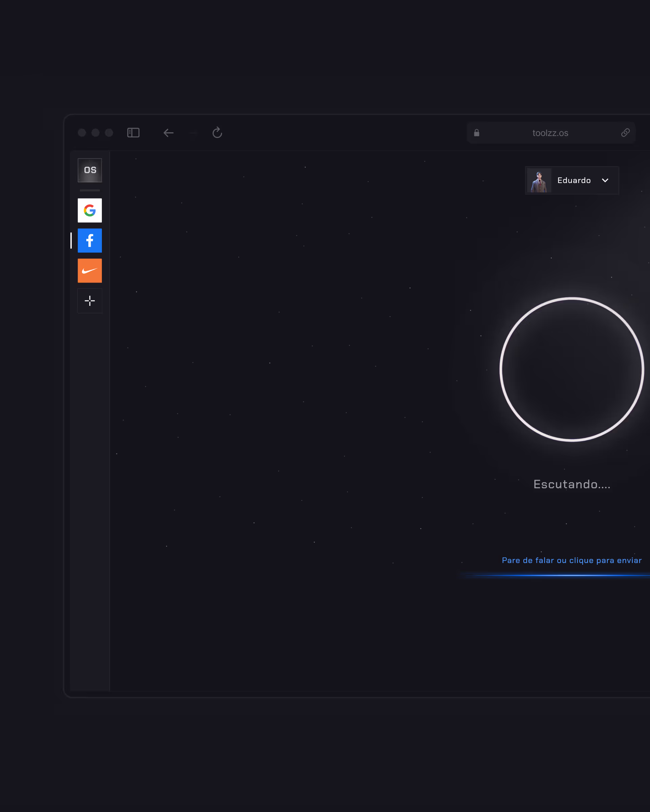Open the Eduardo user menu

point(573,180)
